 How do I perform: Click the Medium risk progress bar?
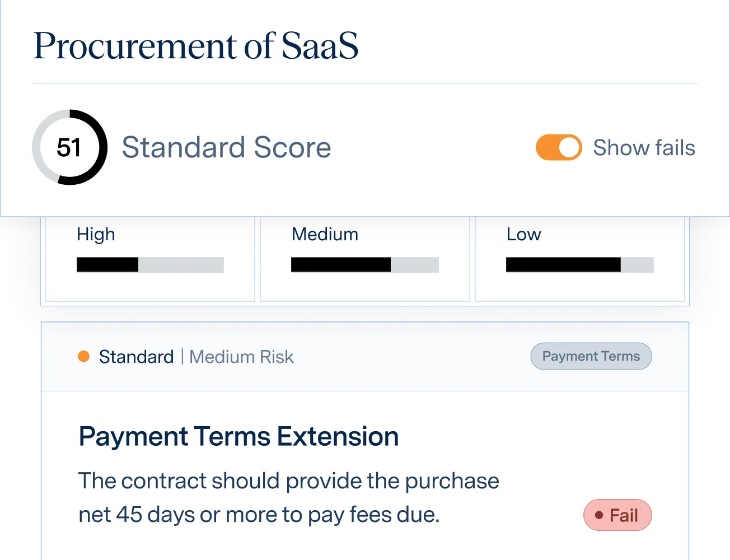[x=365, y=265]
